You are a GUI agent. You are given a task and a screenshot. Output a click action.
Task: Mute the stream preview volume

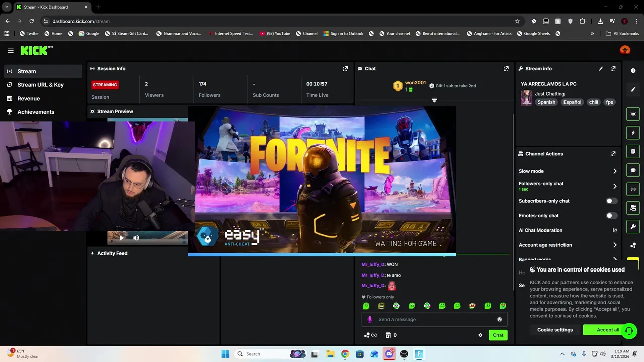click(x=136, y=238)
